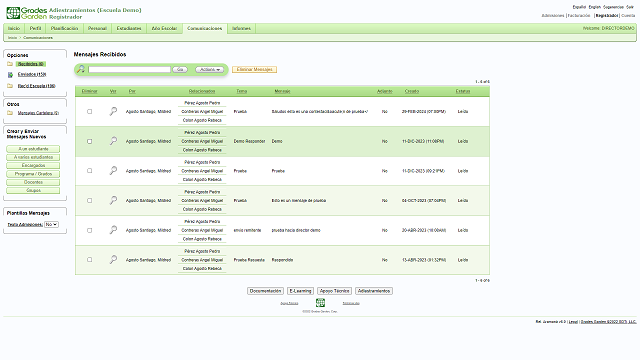640x360 pixels.
Task: Open the Mensajes Carteles link
Action: point(38,113)
